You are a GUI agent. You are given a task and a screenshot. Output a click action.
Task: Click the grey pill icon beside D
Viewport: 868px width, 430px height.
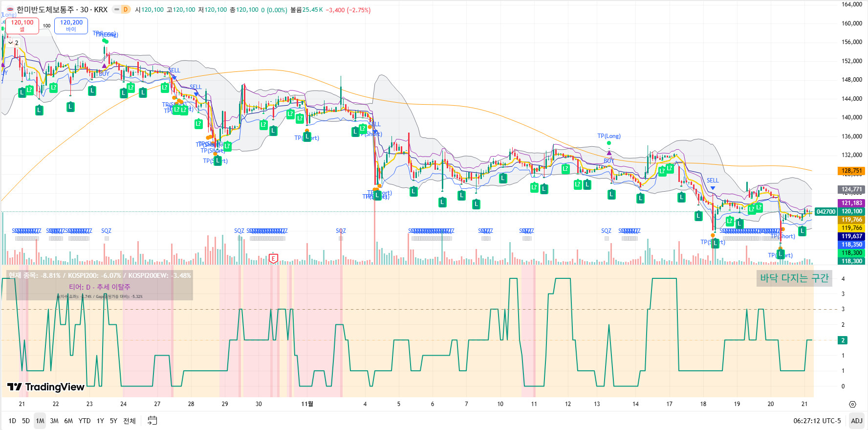(x=117, y=9)
